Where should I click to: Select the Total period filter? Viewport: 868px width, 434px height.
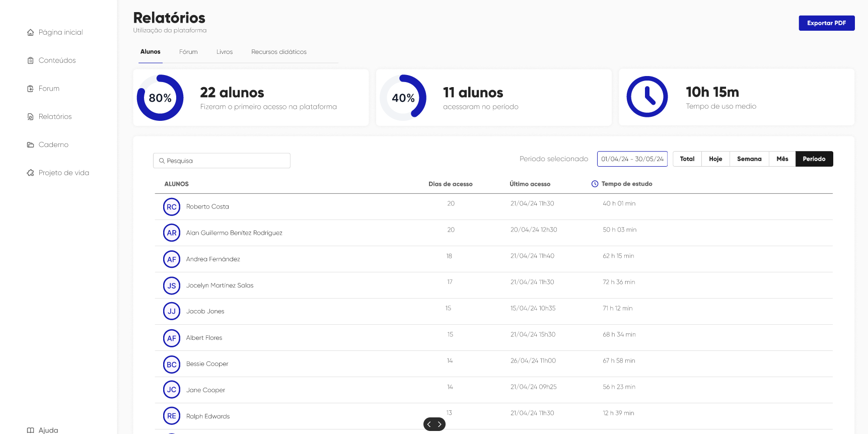pyautogui.click(x=687, y=159)
